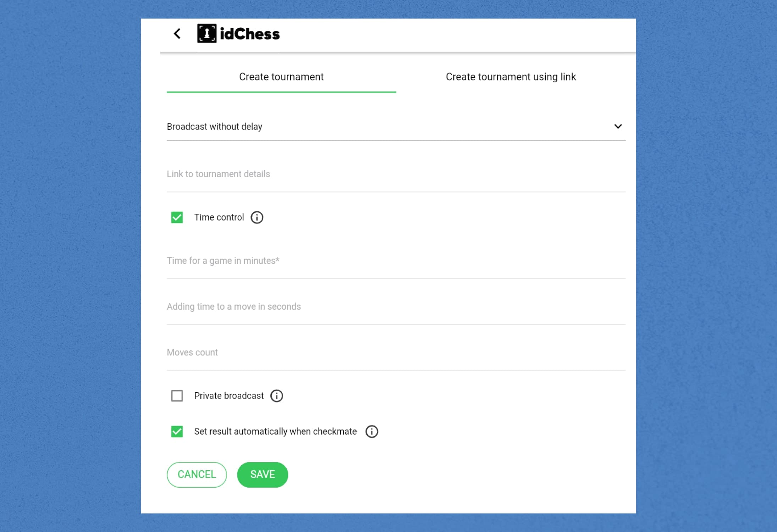Click the SAVE button
Viewport: 777px width, 532px height.
[262, 474]
